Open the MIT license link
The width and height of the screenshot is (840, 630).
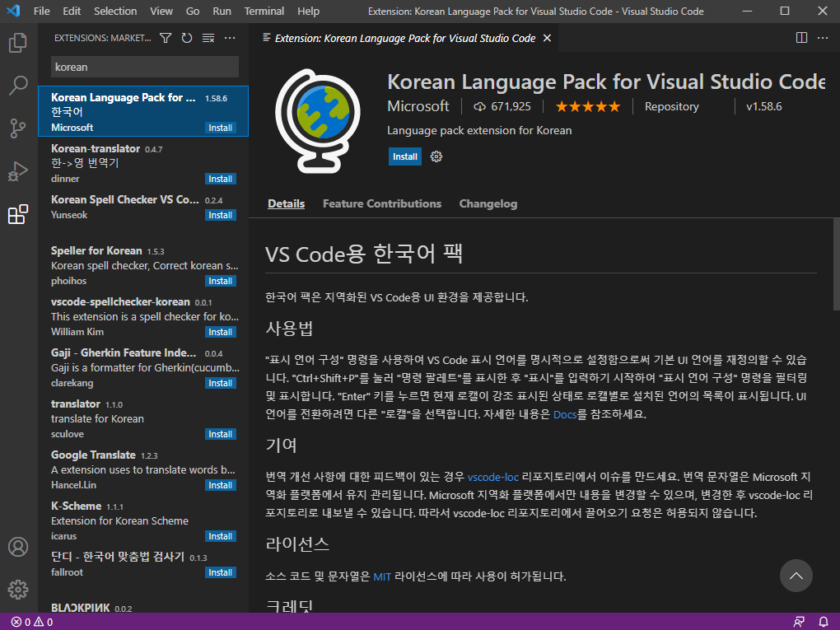[382, 576]
